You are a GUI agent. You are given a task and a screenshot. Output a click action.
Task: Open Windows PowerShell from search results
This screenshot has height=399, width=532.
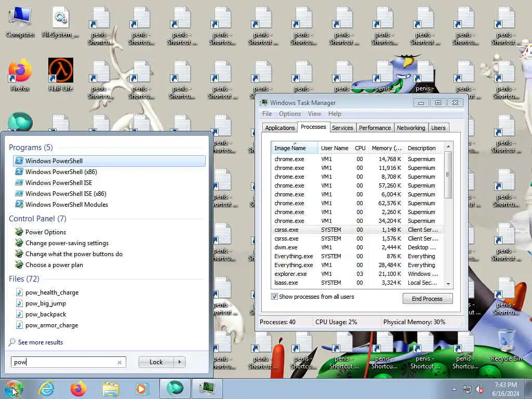coord(109,161)
